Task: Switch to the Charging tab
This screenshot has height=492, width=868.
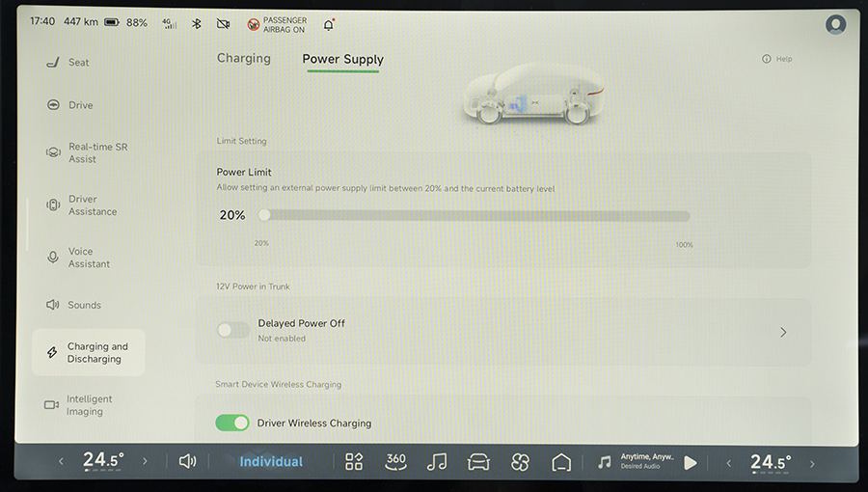Action: (x=243, y=58)
